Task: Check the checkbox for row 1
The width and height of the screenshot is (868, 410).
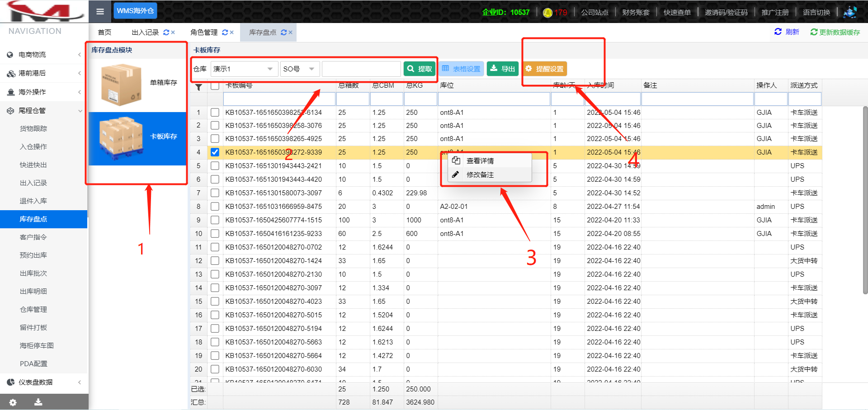Action: [x=215, y=113]
